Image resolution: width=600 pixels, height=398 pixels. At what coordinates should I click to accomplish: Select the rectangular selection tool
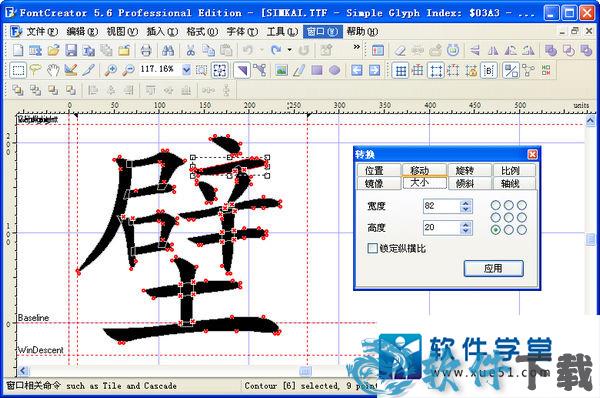click(18, 70)
